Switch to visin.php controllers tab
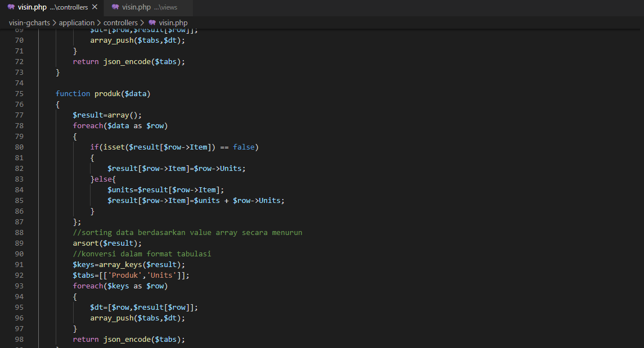Image resolution: width=644 pixels, height=348 pixels. pyautogui.click(x=52, y=7)
